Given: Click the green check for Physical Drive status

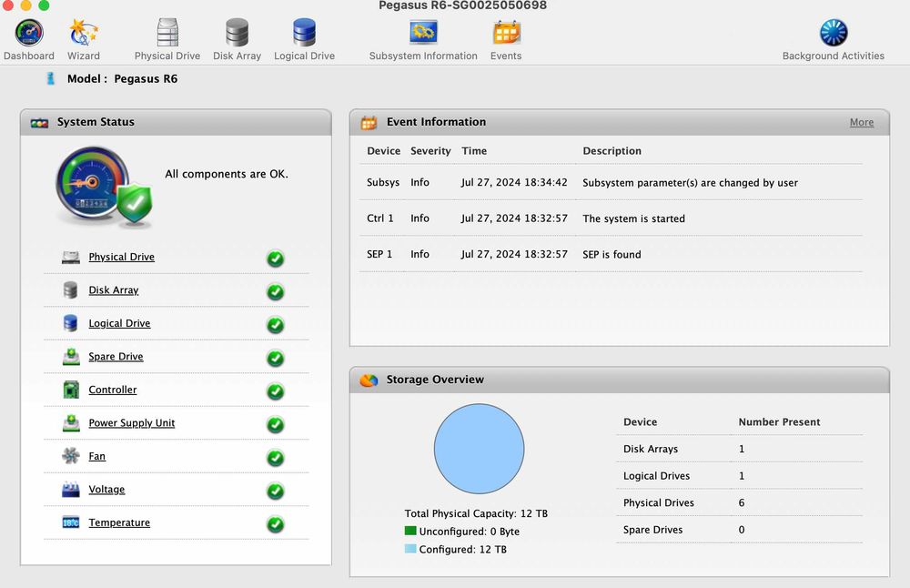Looking at the screenshot, I should tap(275, 259).
